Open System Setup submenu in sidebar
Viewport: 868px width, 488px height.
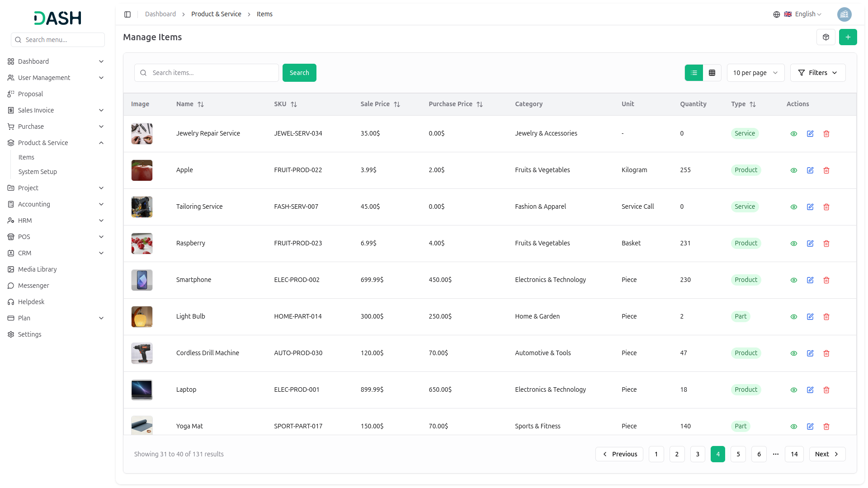click(38, 172)
